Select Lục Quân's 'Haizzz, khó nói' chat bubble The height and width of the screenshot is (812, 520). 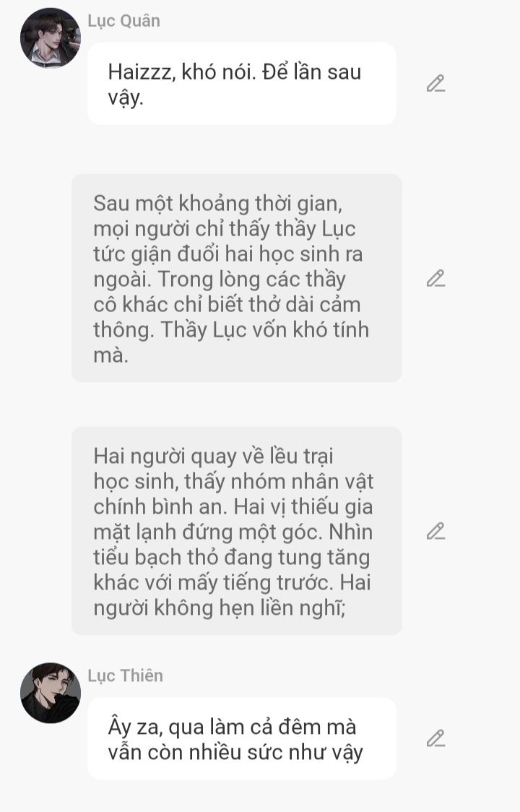click(242, 83)
